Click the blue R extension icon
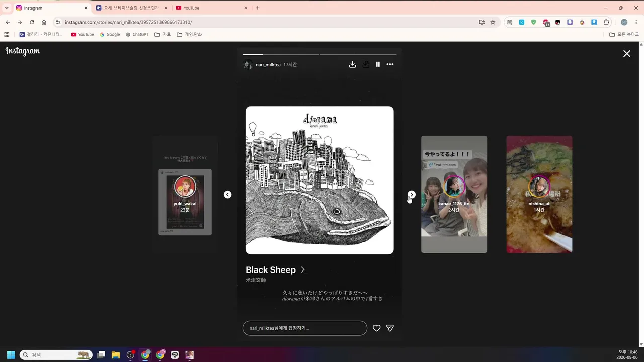 tap(522, 22)
